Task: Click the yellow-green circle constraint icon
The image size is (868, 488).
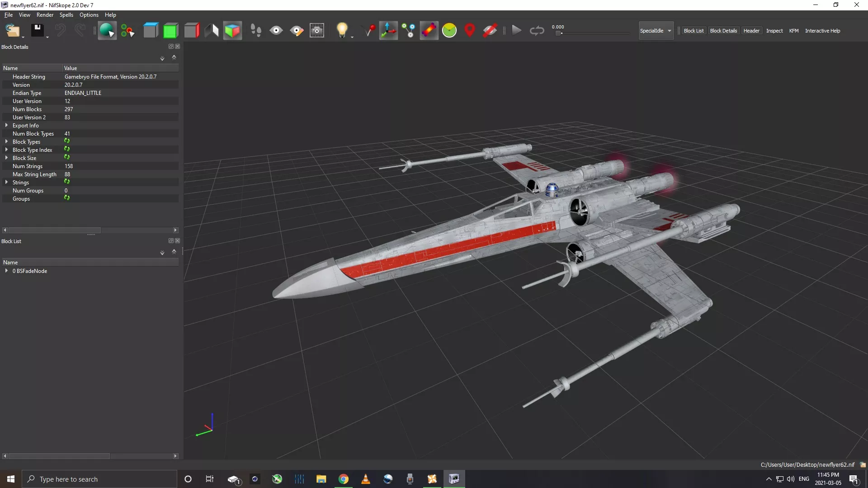Action: tap(449, 31)
